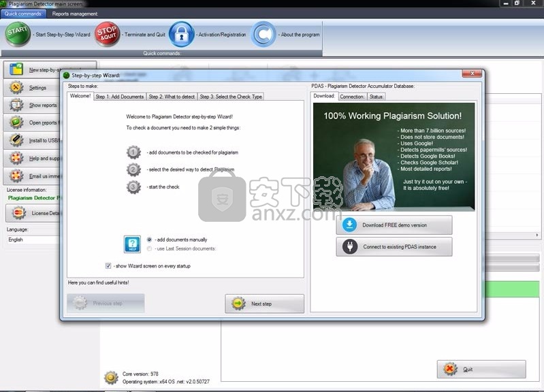Open the PDAS Download tab
The height and width of the screenshot is (392, 544).
[x=324, y=96]
